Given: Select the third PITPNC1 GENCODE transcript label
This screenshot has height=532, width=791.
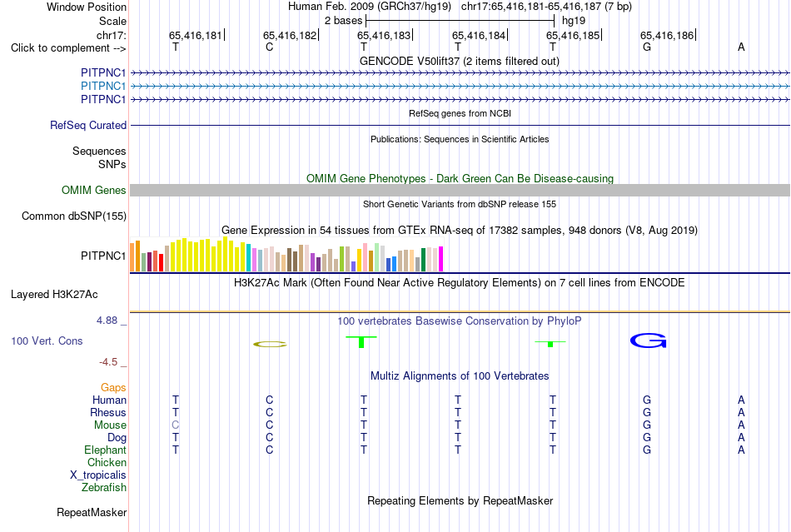Looking at the screenshot, I should coord(103,99).
